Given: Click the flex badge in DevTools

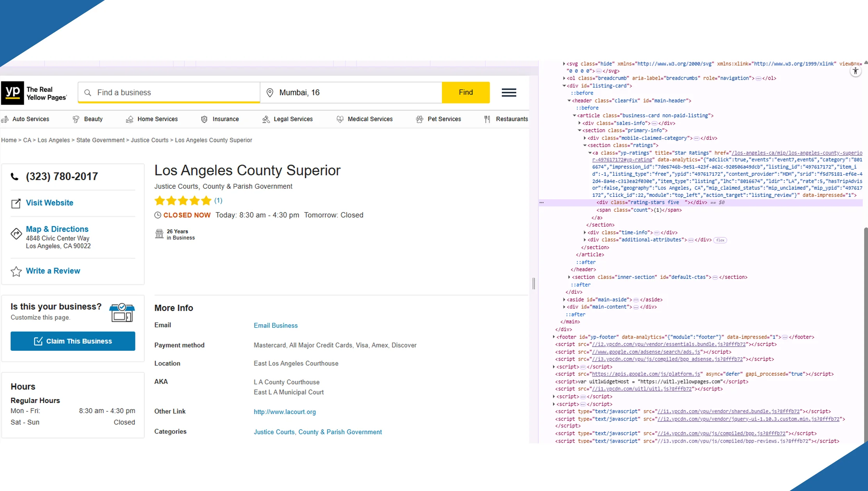Looking at the screenshot, I should point(720,240).
